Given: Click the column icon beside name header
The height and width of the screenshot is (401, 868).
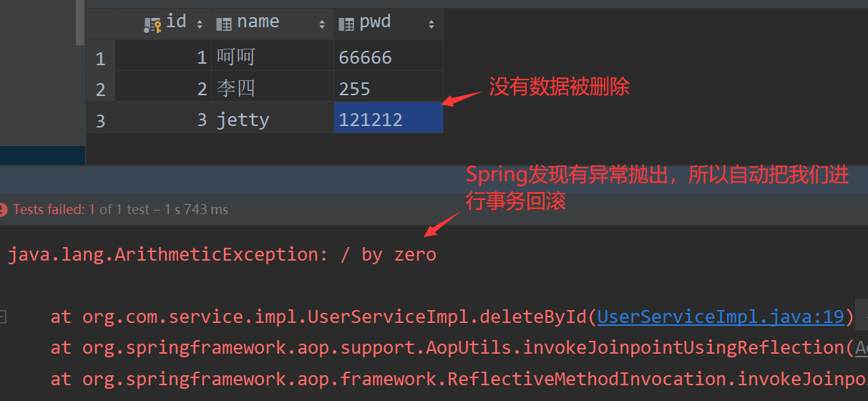Looking at the screenshot, I should (x=224, y=24).
